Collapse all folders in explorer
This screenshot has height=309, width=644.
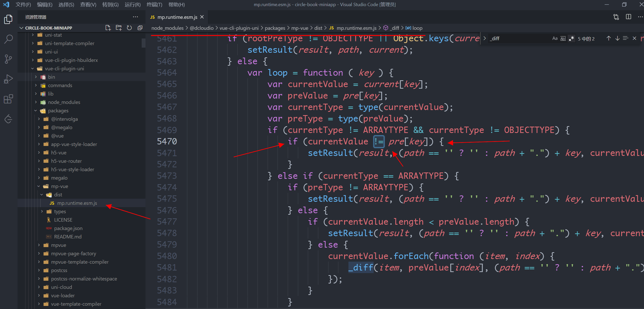[x=140, y=28]
